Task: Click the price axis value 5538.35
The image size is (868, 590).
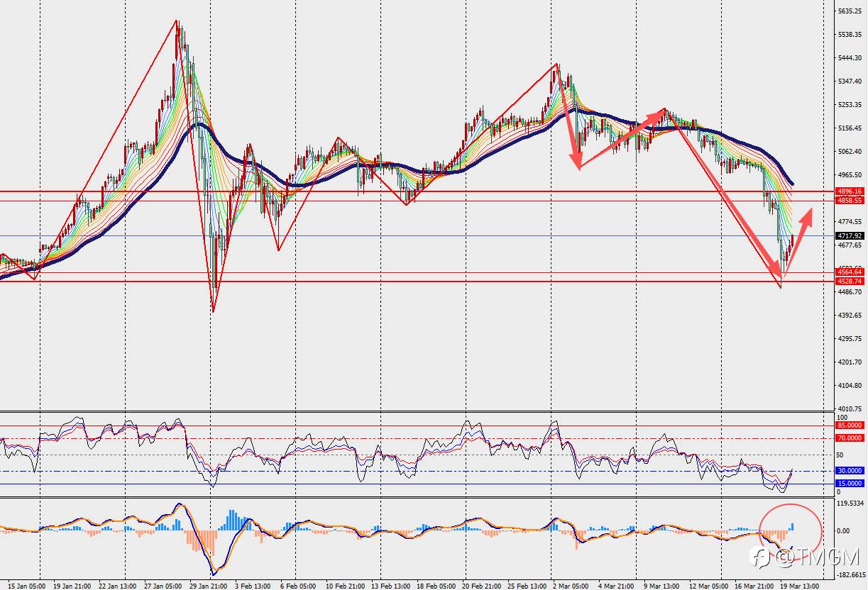Action: pyautogui.click(x=850, y=35)
